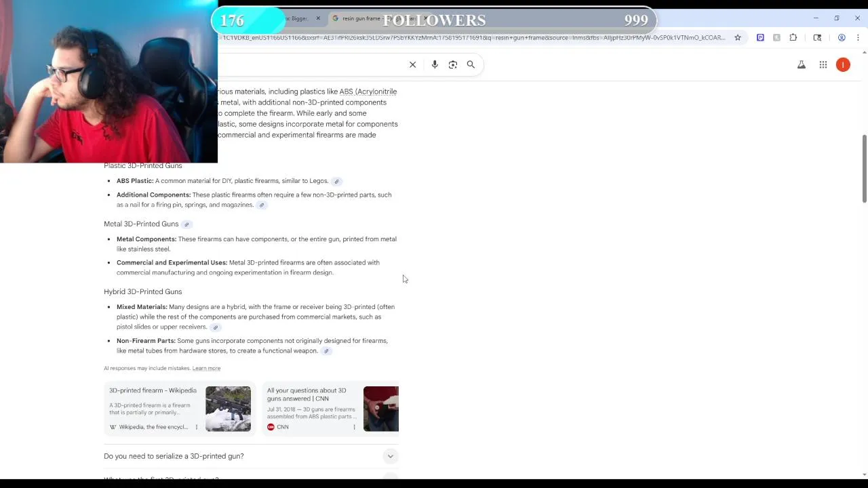Clear the Google search box text

(412, 64)
